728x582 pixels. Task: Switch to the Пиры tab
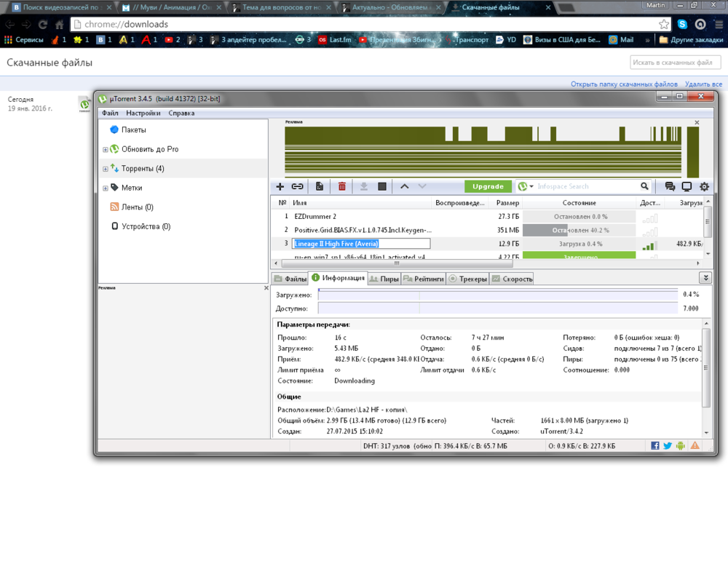click(x=384, y=279)
